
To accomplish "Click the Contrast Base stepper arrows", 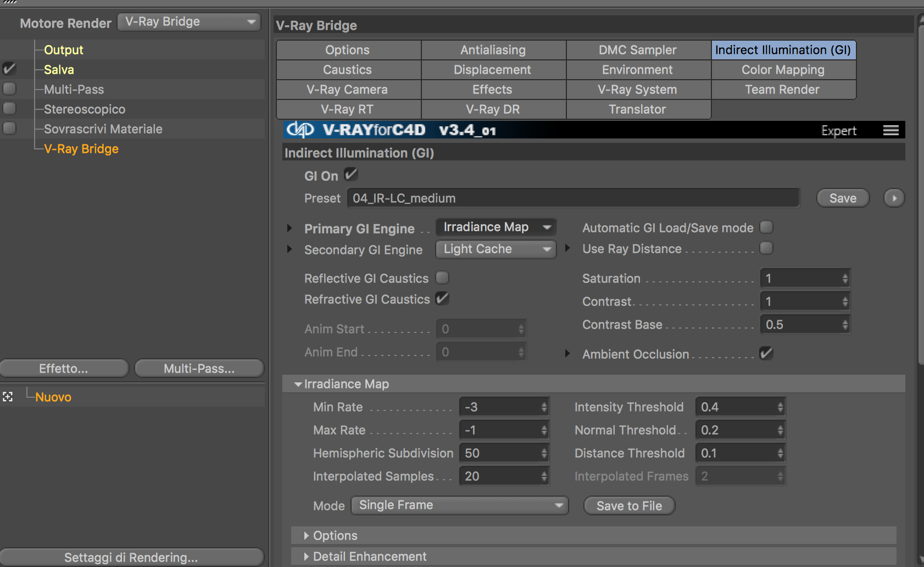I will [x=845, y=325].
